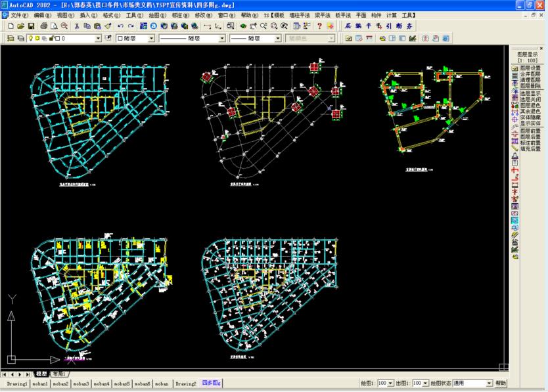Click the red question mark Help icon
The image size is (548, 392).
point(319,26)
